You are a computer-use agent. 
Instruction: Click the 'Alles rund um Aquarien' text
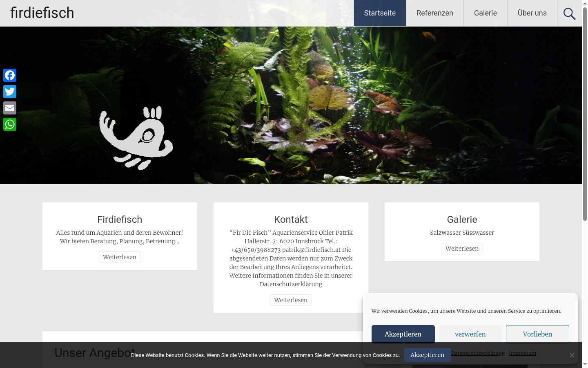pyautogui.click(x=120, y=237)
